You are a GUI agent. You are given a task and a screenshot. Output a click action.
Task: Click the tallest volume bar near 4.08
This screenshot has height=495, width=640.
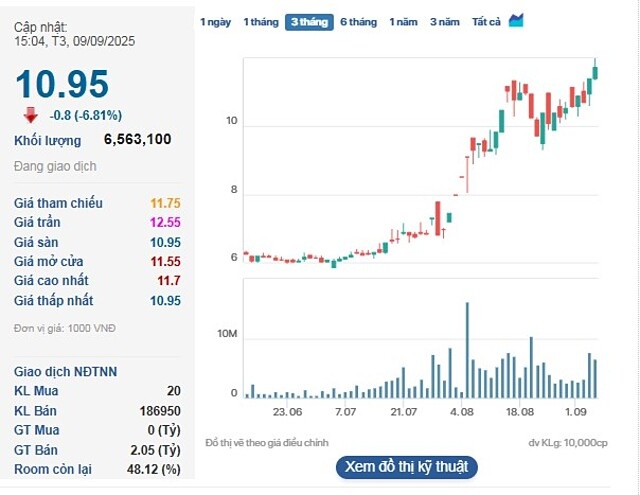[x=467, y=350]
